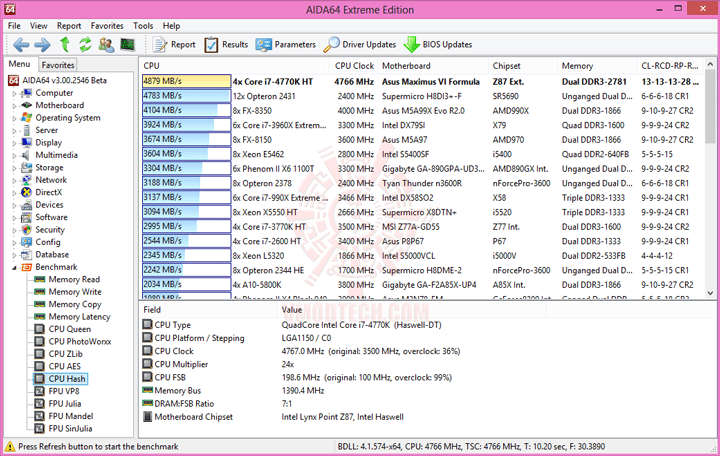Open the Memory Write benchmark

click(75, 292)
